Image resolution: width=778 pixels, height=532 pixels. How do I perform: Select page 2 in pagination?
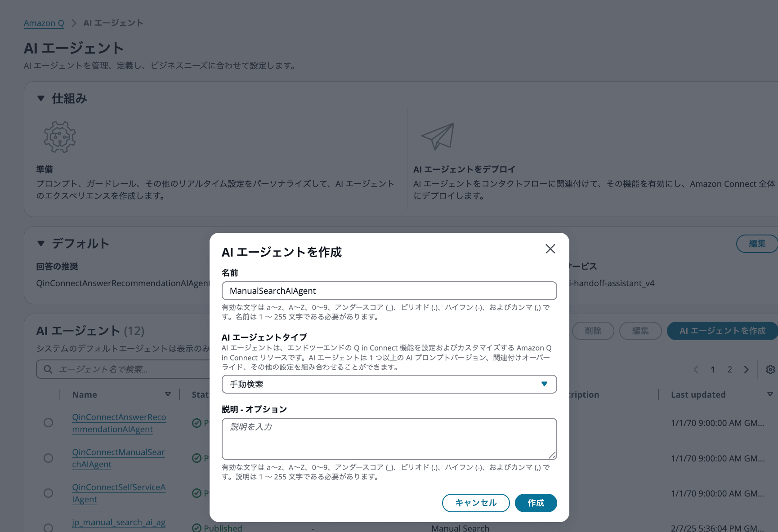point(729,369)
